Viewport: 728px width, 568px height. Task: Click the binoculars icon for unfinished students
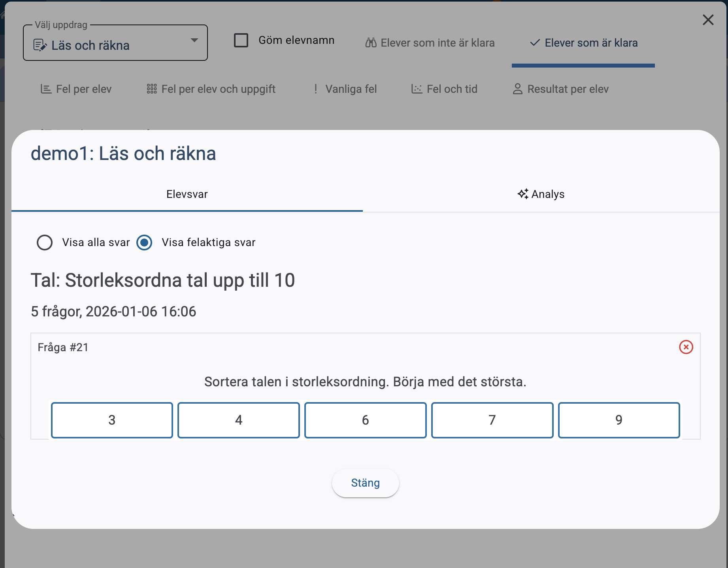371,43
